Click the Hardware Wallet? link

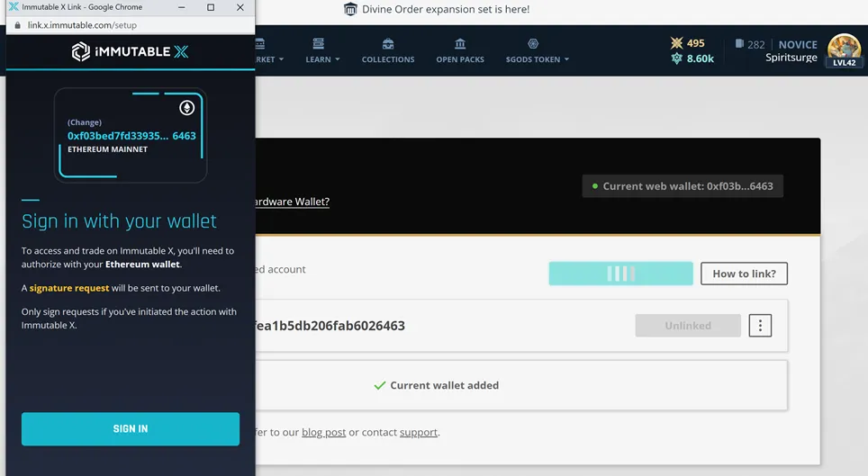(x=293, y=202)
